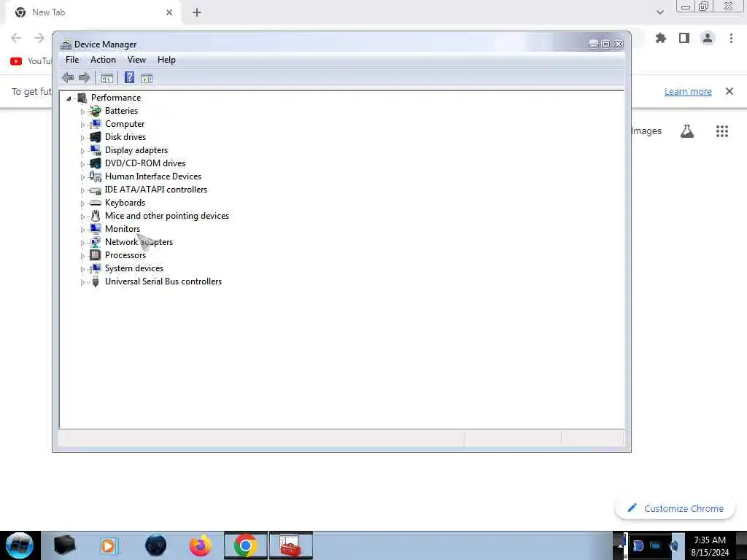Collapse the Performance root node

click(x=69, y=98)
